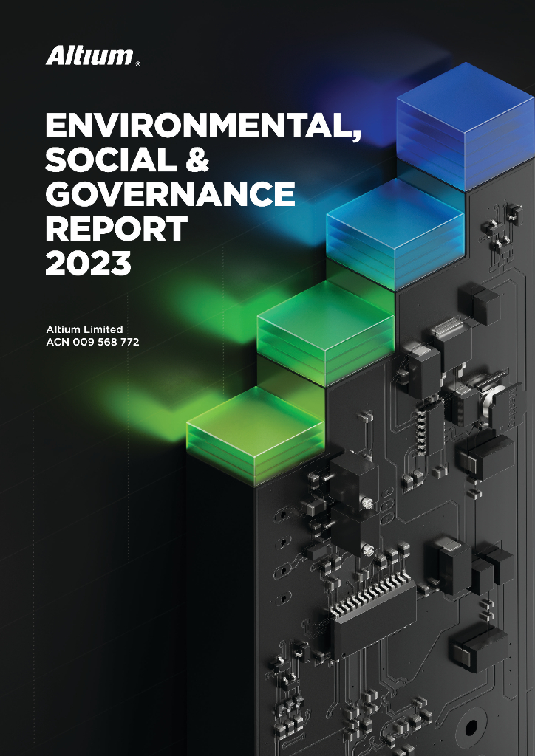
Task: Click the Altium logo
Action: coord(92,56)
